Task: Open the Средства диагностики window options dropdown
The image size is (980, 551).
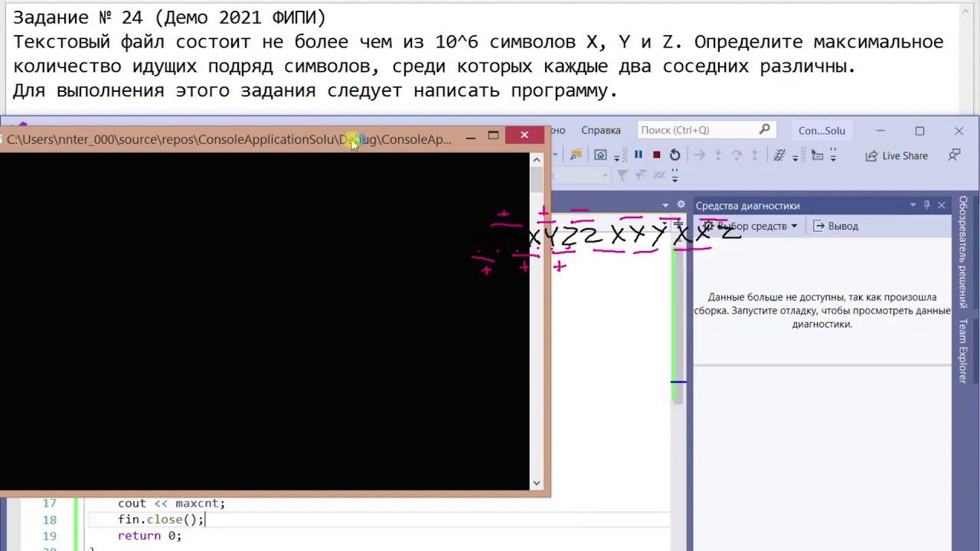Action: pos(913,205)
